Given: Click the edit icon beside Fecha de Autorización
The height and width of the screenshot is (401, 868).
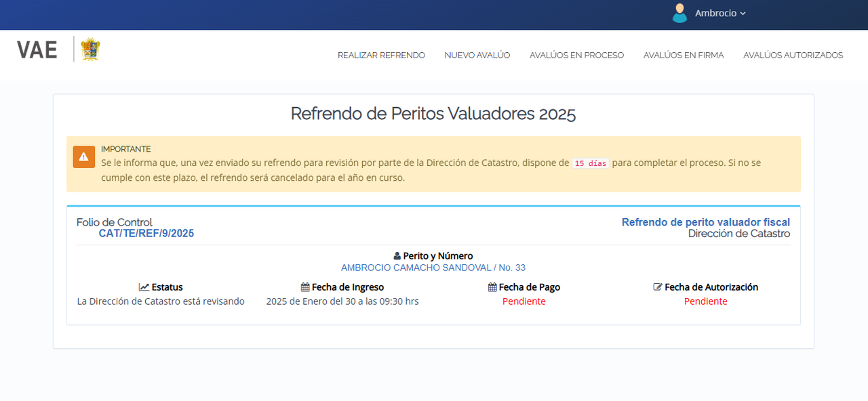Looking at the screenshot, I should click(x=658, y=287).
